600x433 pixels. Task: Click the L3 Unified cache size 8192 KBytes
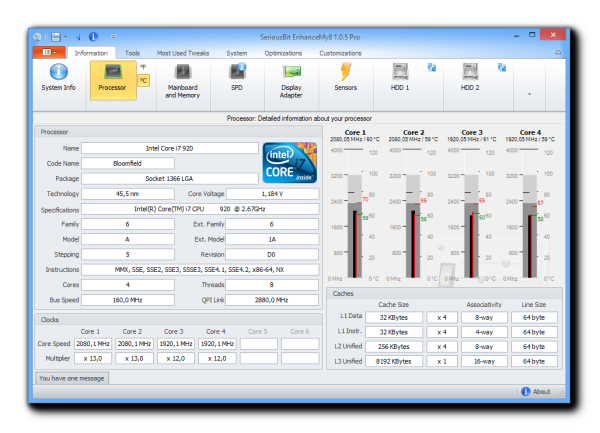pyautogui.click(x=394, y=361)
